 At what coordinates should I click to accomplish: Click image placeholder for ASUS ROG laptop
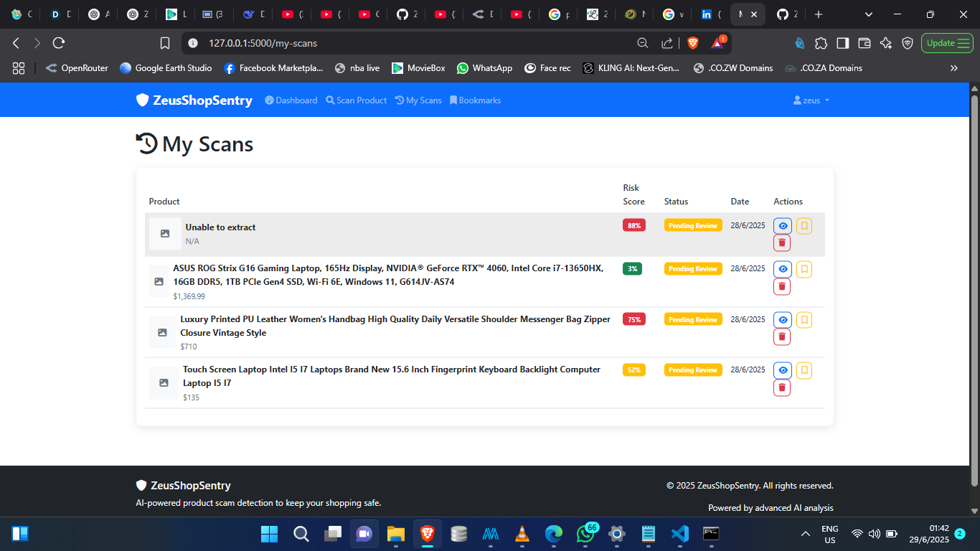(x=159, y=282)
